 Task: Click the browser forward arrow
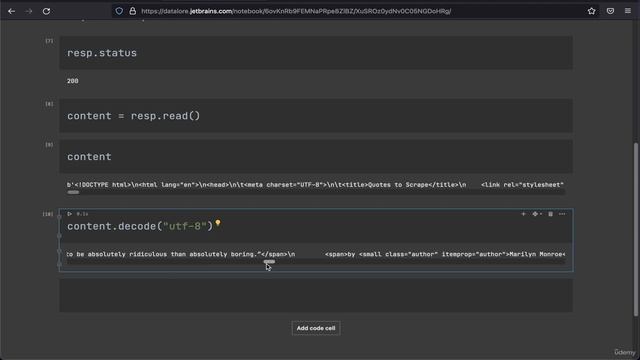coord(29,11)
